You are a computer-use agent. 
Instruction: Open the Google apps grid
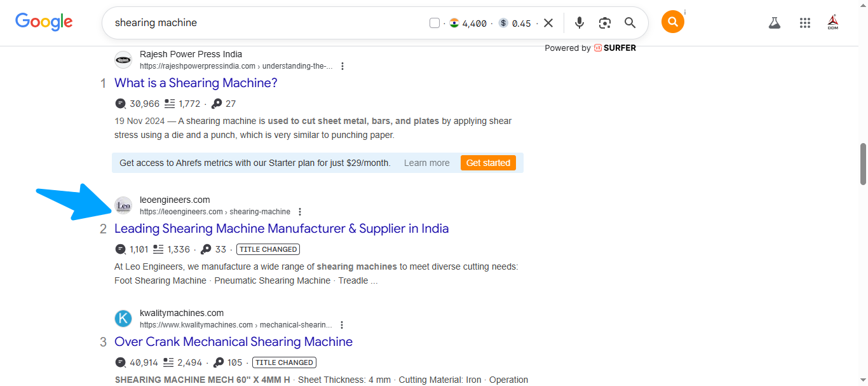click(x=805, y=23)
